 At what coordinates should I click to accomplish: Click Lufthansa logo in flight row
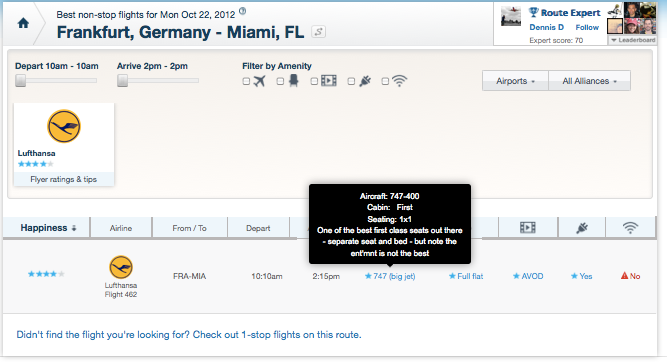click(121, 267)
